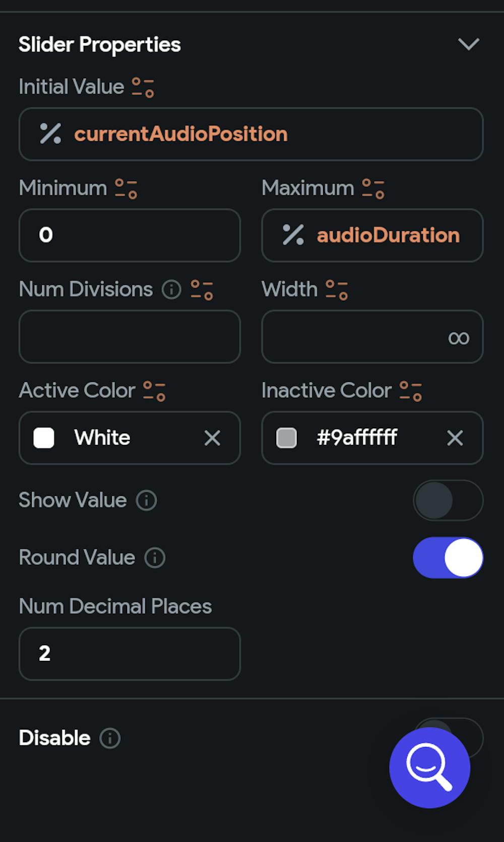Screen dimensions: 504x842
Task: Enable the Show Value toggle
Action: tap(448, 500)
